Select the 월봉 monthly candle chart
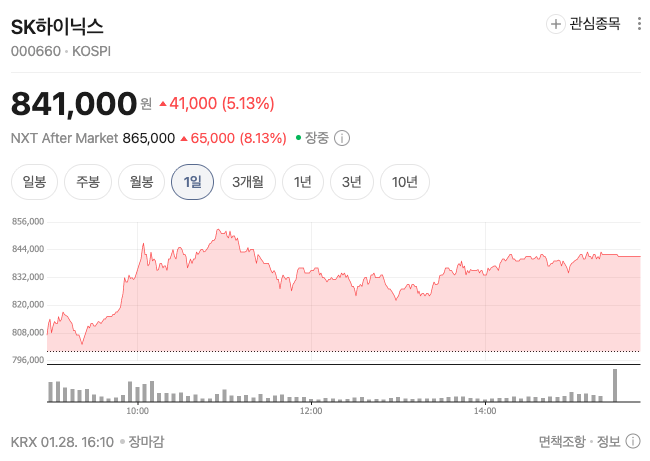Image resolution: width=650 pixels, height=461 pixels. [x=141, y=182]
